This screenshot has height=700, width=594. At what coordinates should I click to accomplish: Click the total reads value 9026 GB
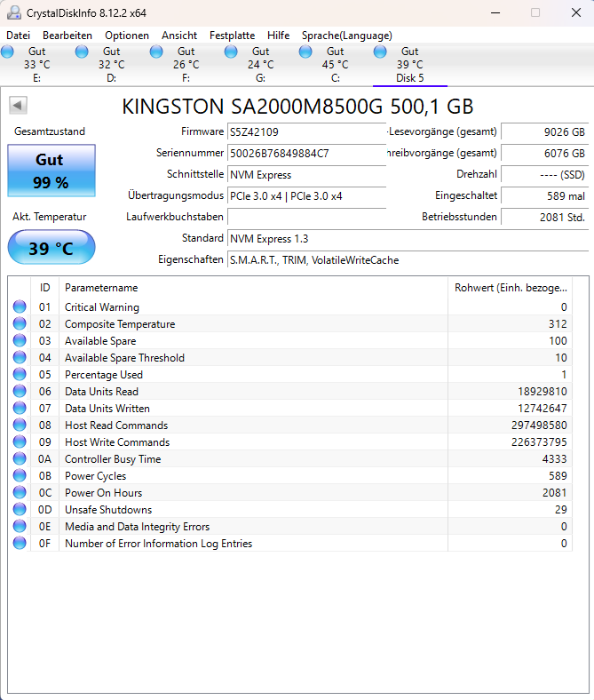(544, 132)
